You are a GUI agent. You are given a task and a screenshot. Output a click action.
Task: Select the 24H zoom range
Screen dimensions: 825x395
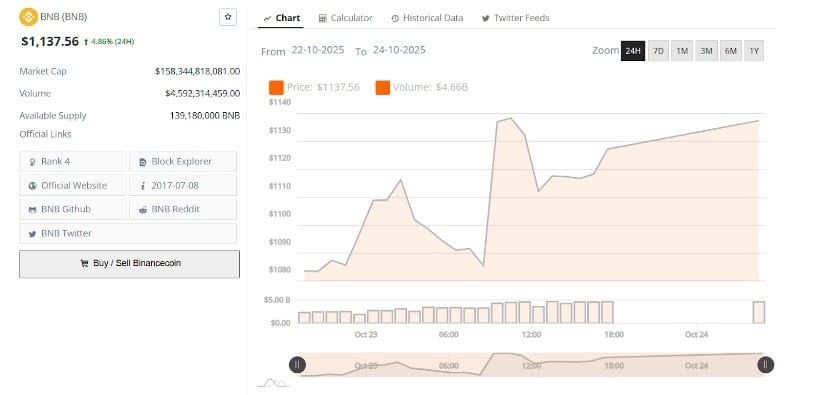pos(633,51)
